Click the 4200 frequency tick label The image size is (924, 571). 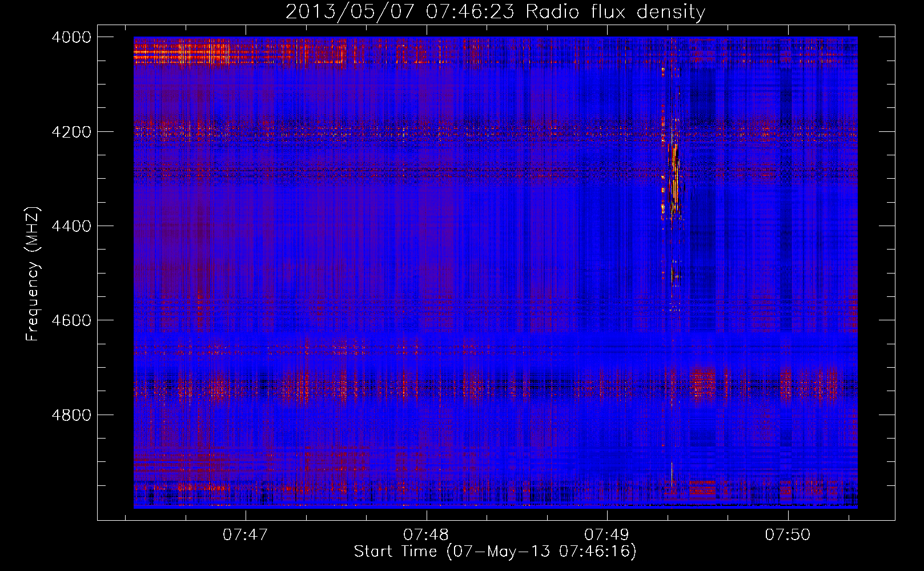71,132
